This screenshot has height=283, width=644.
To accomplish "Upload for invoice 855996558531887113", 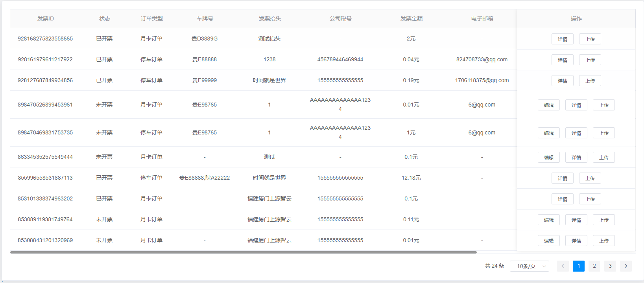I will [590, 178].
